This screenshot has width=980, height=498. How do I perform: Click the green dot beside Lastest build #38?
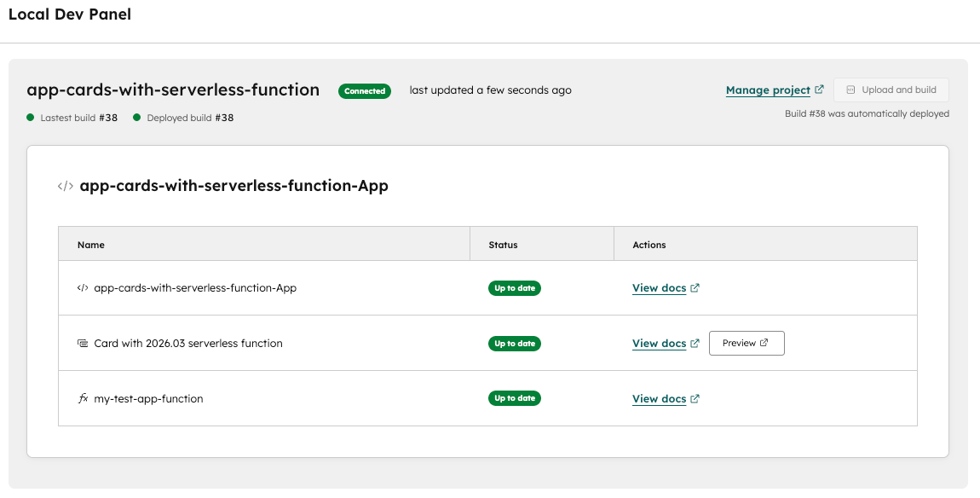pyautogui.click(x=31, y=118)
